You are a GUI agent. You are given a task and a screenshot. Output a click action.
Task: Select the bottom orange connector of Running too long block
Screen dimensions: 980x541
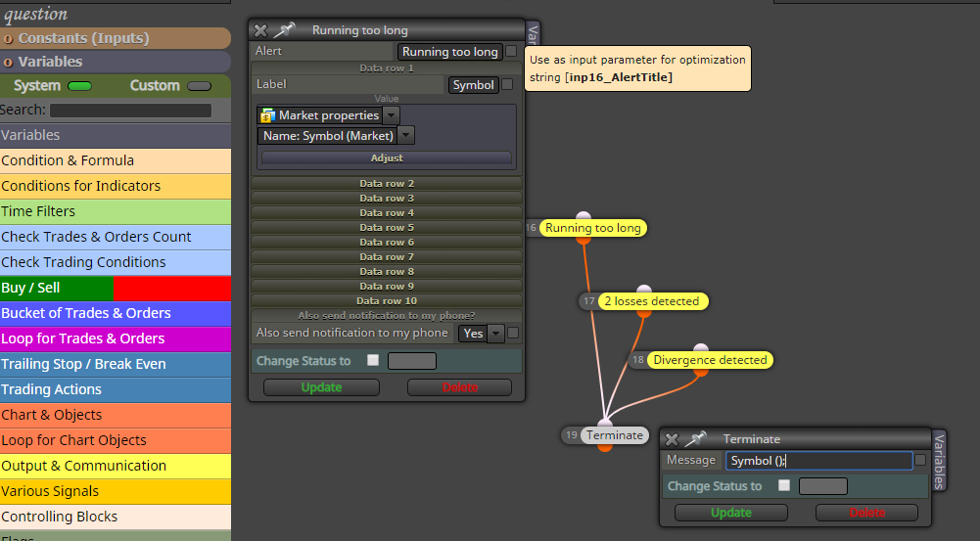click(x=583, y=240)
